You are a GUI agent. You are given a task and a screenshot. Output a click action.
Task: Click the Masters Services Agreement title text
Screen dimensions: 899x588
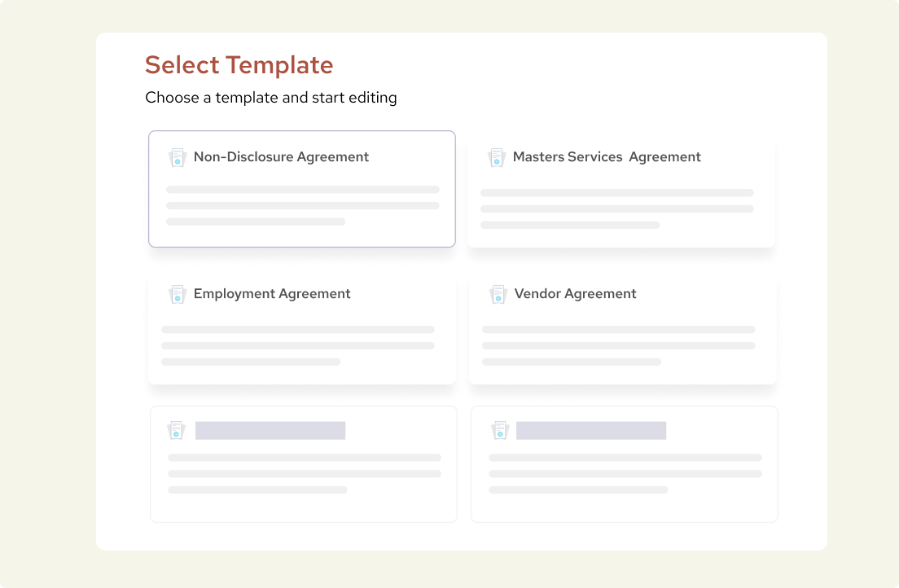pos(607,156)
